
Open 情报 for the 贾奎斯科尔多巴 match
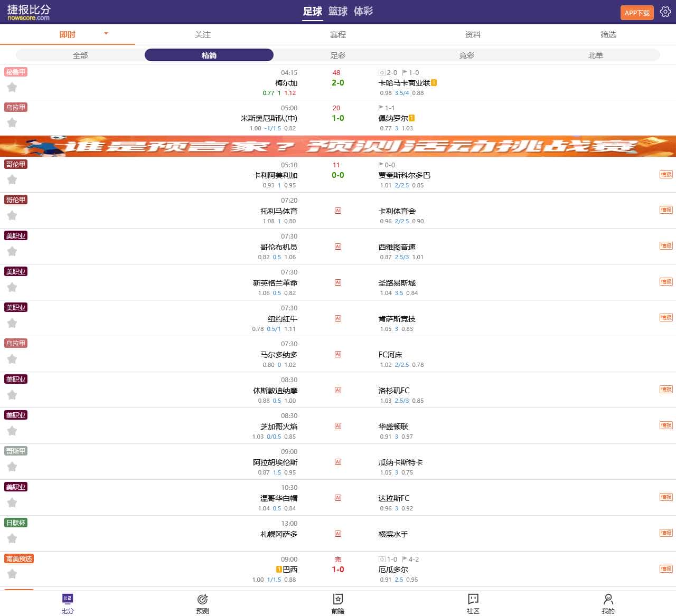(x=666, y=175)
